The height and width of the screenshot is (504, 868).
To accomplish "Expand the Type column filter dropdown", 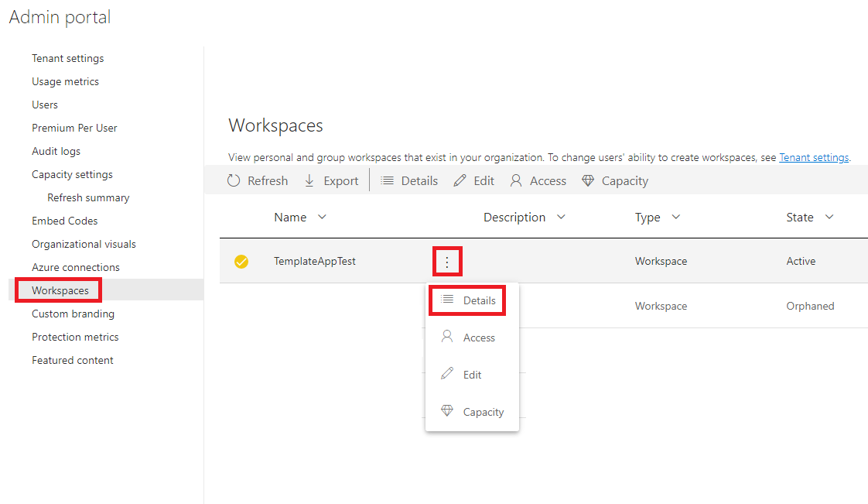I will [677, 217].
